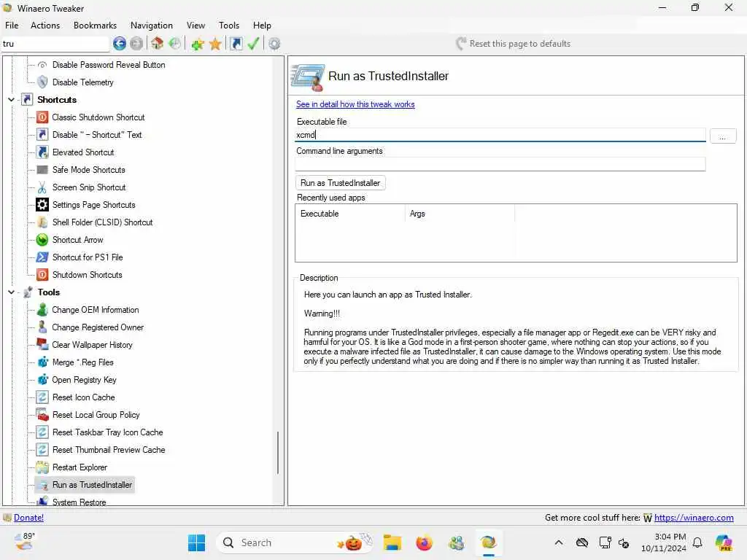Click the Change OEM Information icon
This screenshot has width=747, height=560.
42,310
